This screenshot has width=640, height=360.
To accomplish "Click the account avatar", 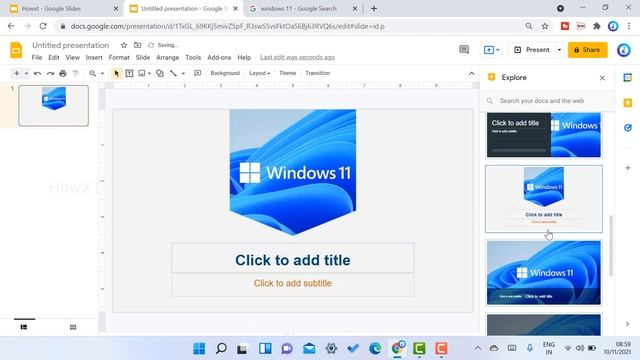I will point(623,50).
